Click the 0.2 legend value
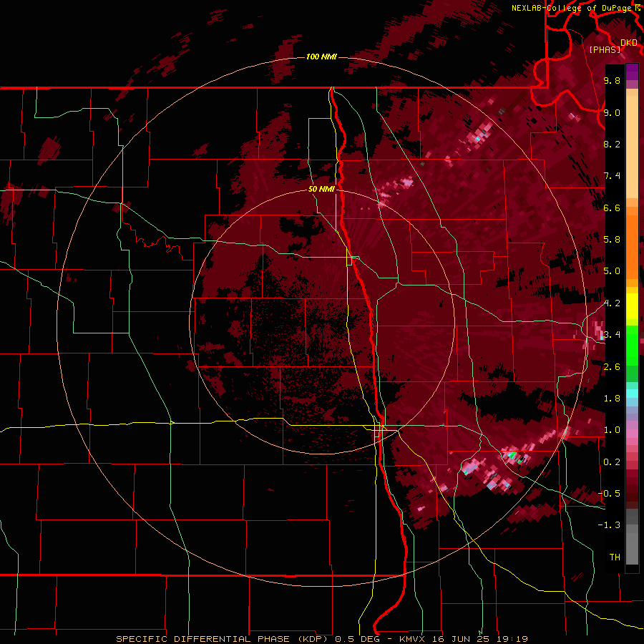The width and height of the screenshot is (644, 644). 612,462
